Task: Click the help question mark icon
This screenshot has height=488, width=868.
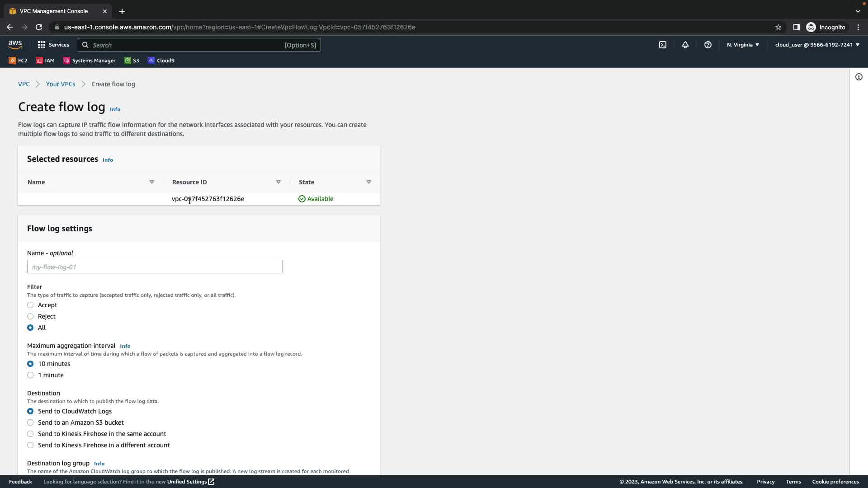Action: (x=708, y=45)
